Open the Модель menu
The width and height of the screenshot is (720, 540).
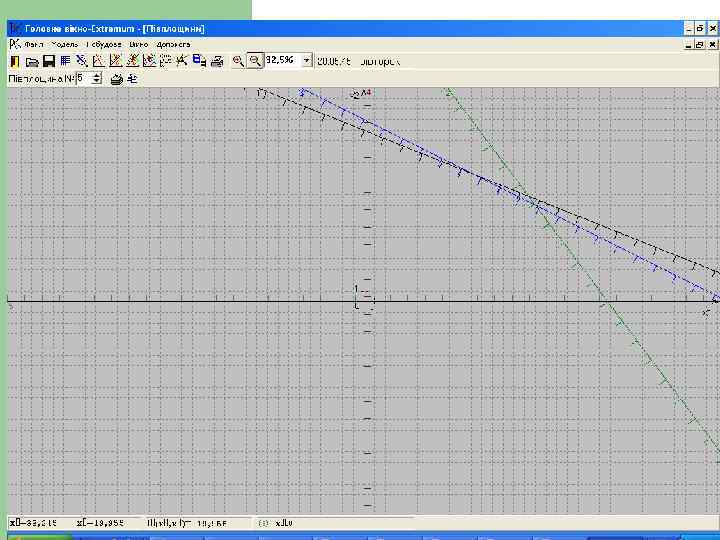tap(65, 45)
